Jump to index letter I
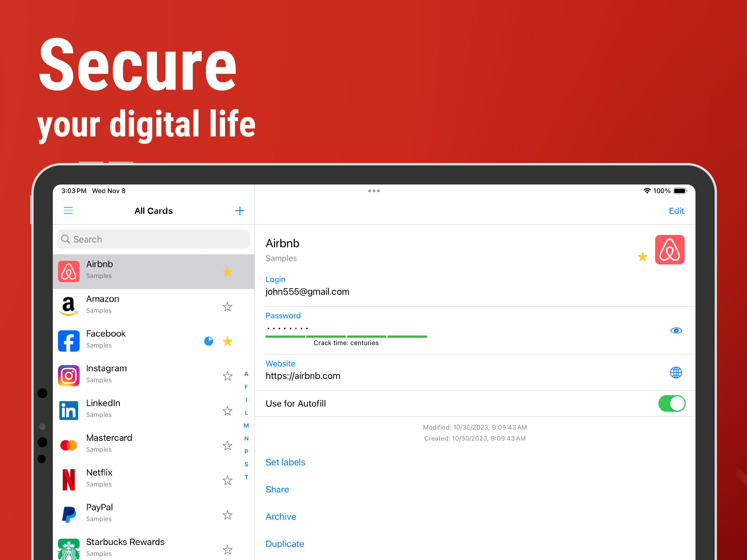Screen dimensions: 747x560 click(246, 399)
